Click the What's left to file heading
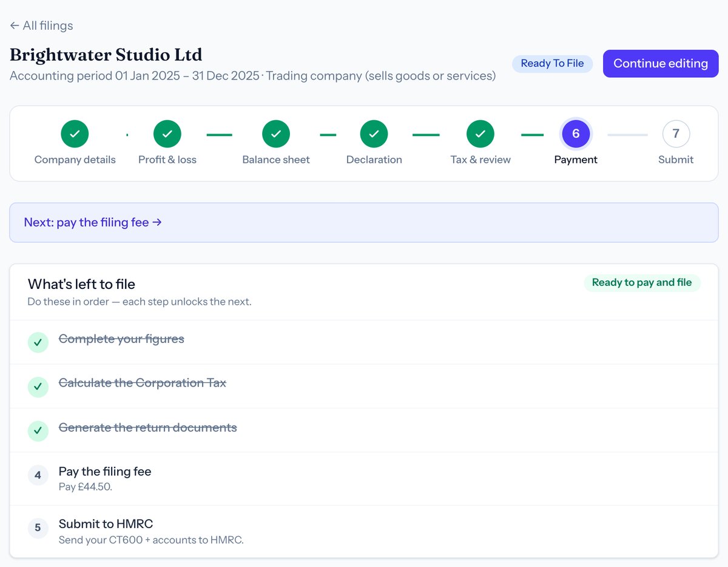Image resolution: width=728 pixels, height=567 pixels. coord(81,284)
